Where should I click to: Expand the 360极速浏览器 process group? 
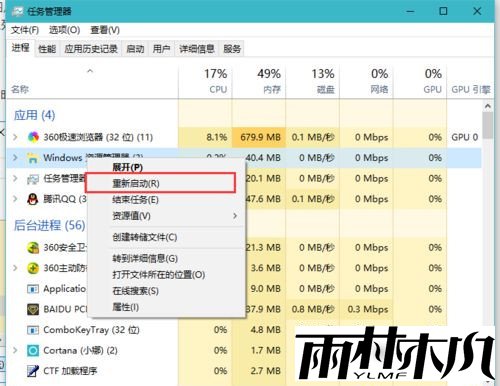point(15,137)
